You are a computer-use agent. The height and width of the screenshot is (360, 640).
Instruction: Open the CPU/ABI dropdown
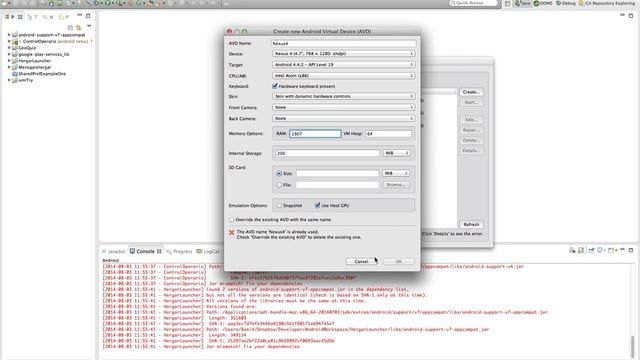tap(344, 76)
